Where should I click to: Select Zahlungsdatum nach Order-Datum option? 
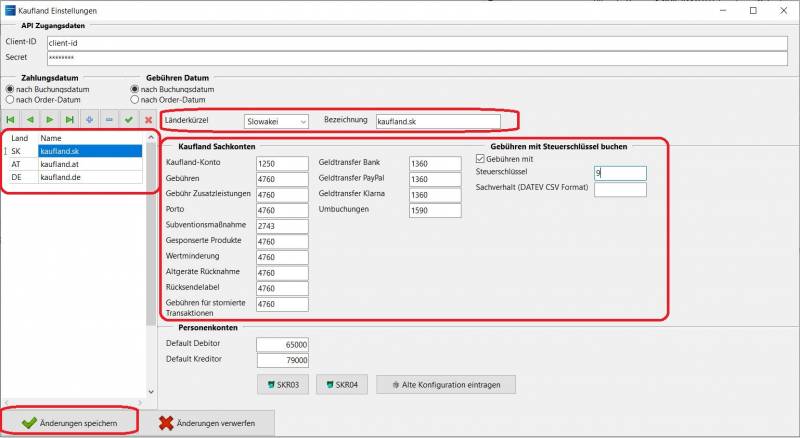click(x=11, y=100)
